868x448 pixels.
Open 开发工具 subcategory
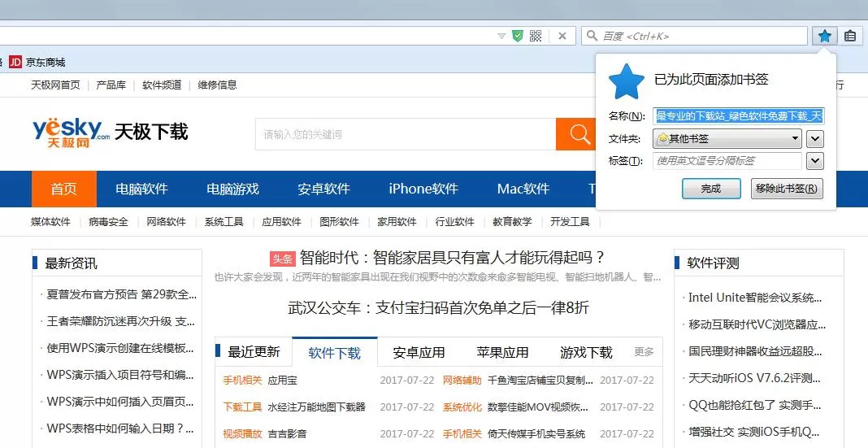pos(571,221)
